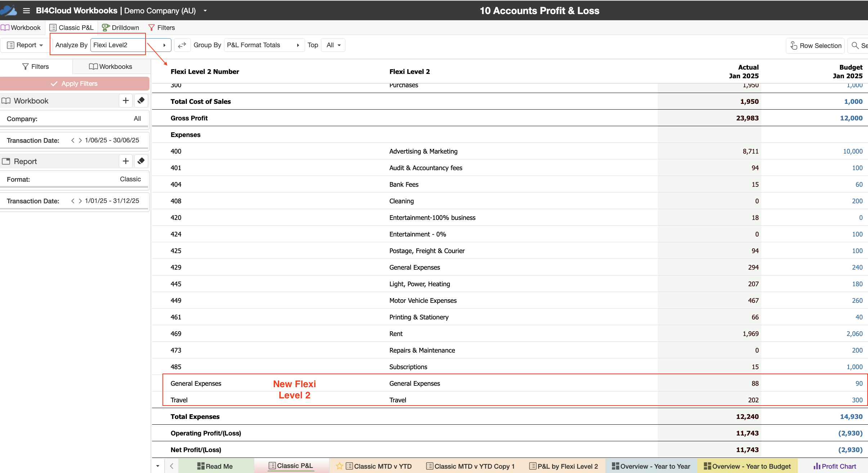Clear Workbook filters with the eraser icon
Screen dimensions: 868x473
click(141, 101)
